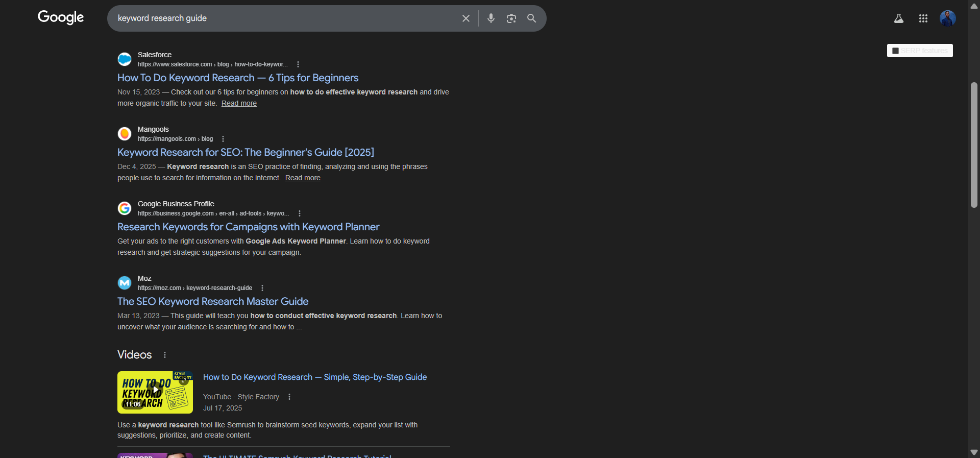The height and width of the screenshot is (458, 980).
Task: Open Keyword Research for SEO: The Beginner's Guide
Action: click(x=246, y=152)
